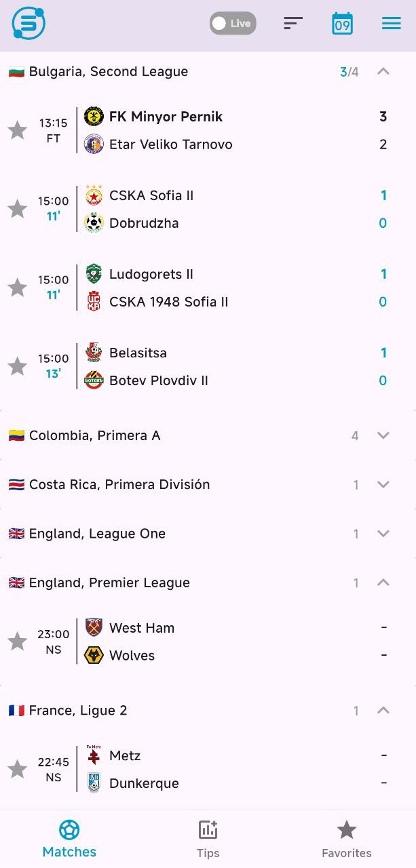Open the hamburger menu
Screen dimensions: 416x868
click(x=392, y=23)
